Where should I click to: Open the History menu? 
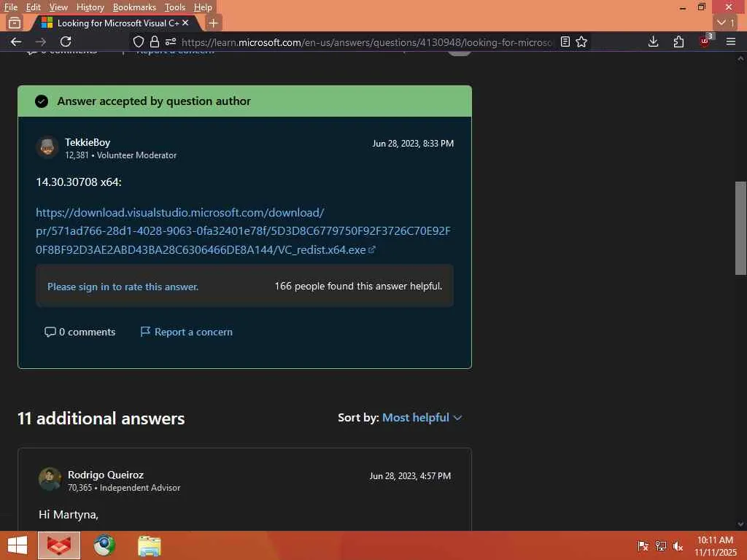90,7
